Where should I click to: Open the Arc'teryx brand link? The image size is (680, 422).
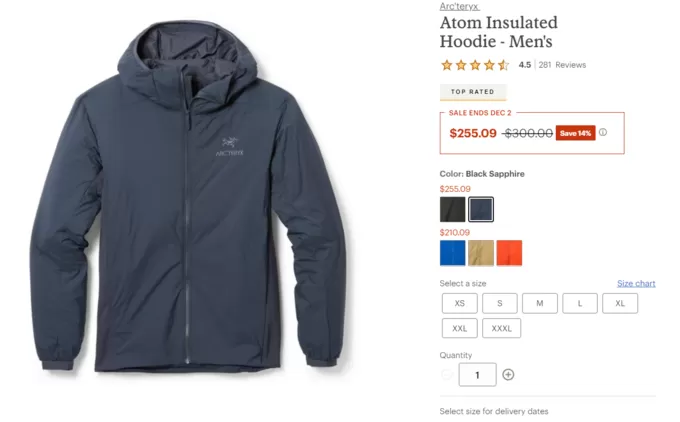459,6
